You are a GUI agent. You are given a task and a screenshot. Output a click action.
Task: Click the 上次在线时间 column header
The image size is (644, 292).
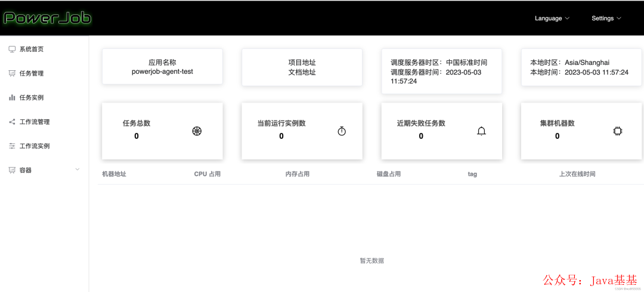click(x=577, y=174)
